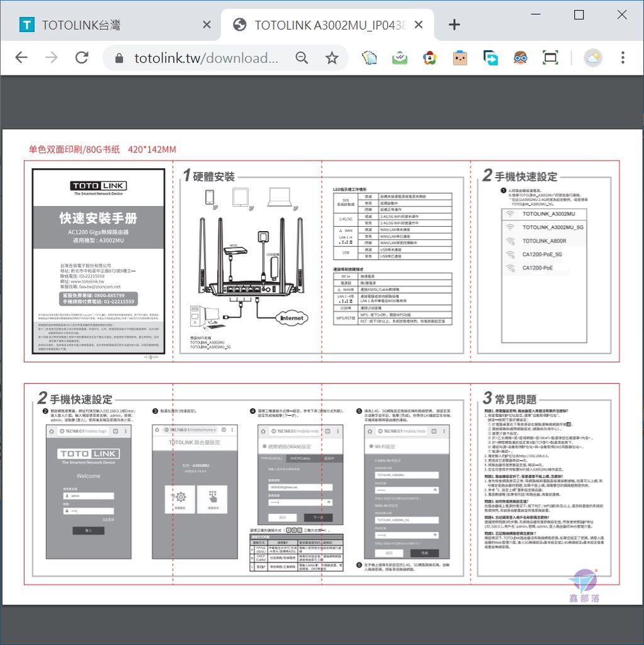The width and height of the screenshot is (644, 645).
Task: Bookmark this page with the star
Action: pyautogui.click(x=332, y=58)
